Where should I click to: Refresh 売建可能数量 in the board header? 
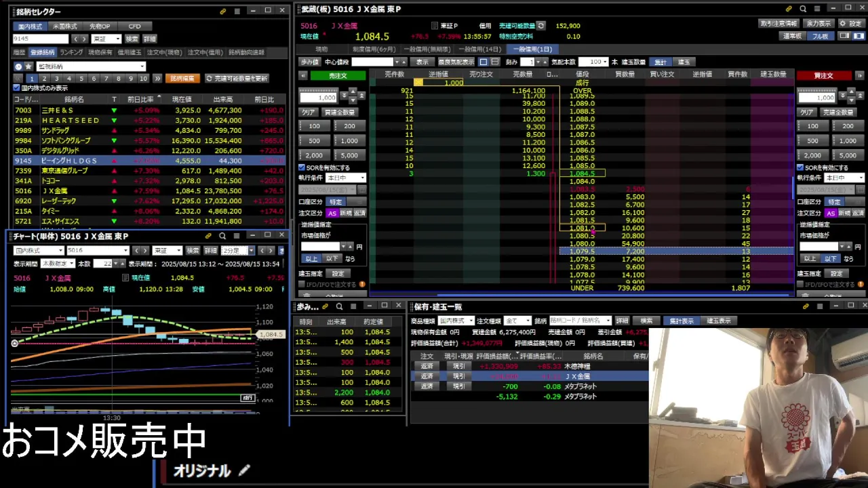pos(540,26)
